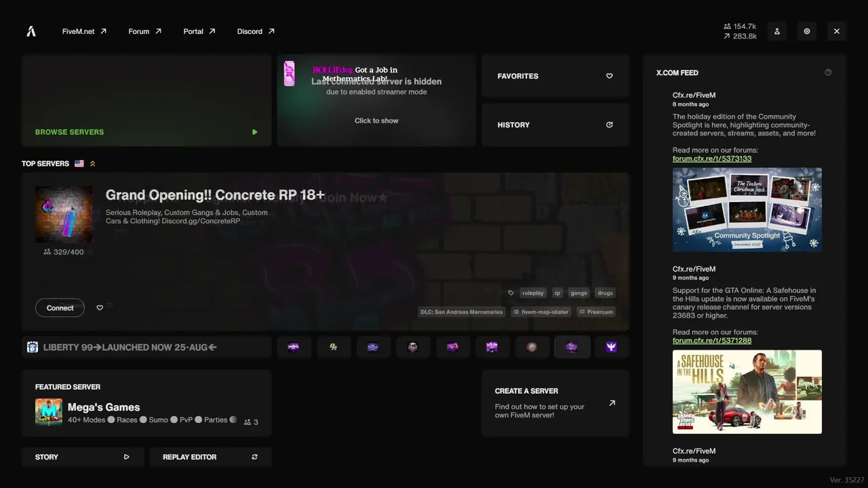868x488 pixels.
Task: Click the Freeroam game type badge
Action: [x=596, y=312]
